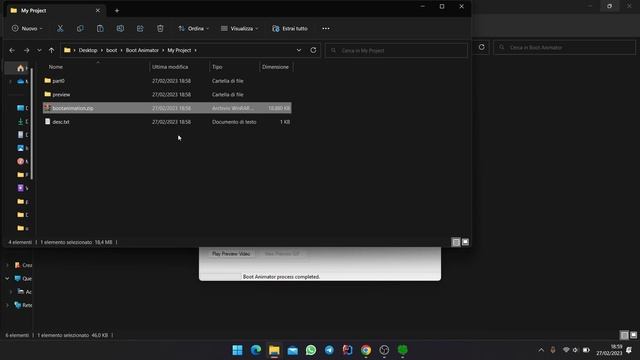The height and width of the screenshot is (360, 640).
Task: Click Boot Animator in the breadcrumb path
Action: pos(142,50)
